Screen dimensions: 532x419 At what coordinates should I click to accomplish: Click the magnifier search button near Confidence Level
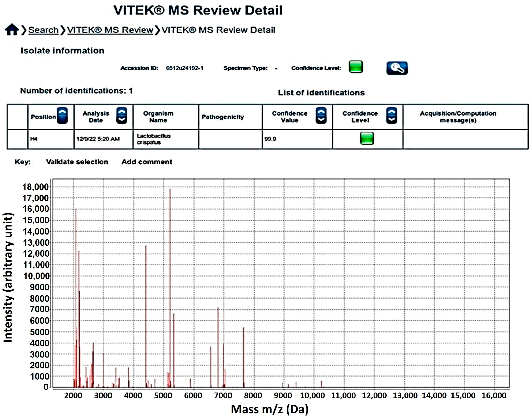397,68
